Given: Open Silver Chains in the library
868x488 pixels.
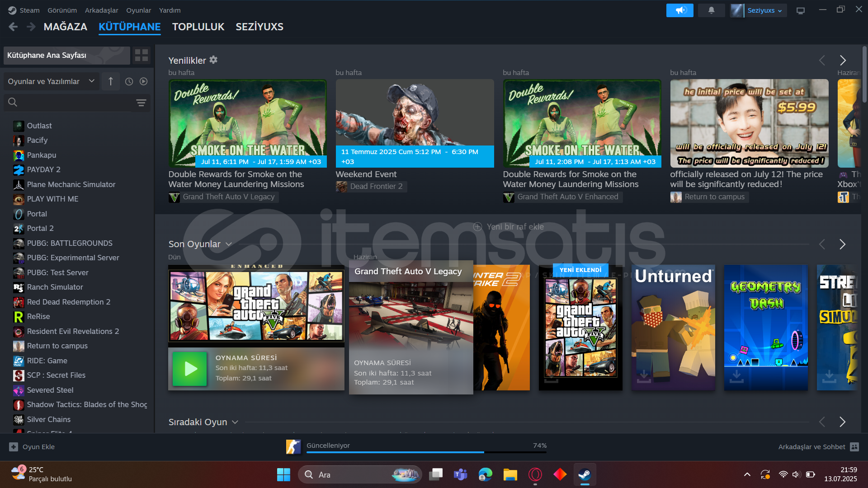Looking at the screenshot, I should 48,419.
